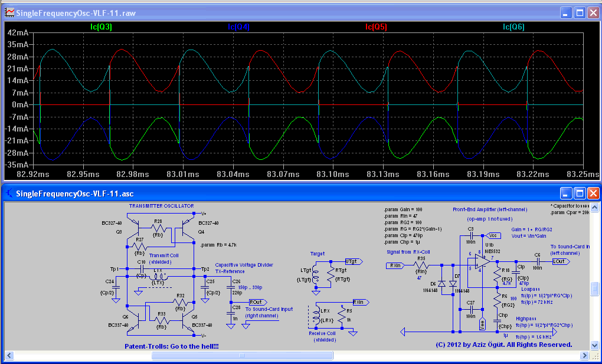
Task: Click horizontal scrollbar right arrow in schematic
Action: (584, 356)
